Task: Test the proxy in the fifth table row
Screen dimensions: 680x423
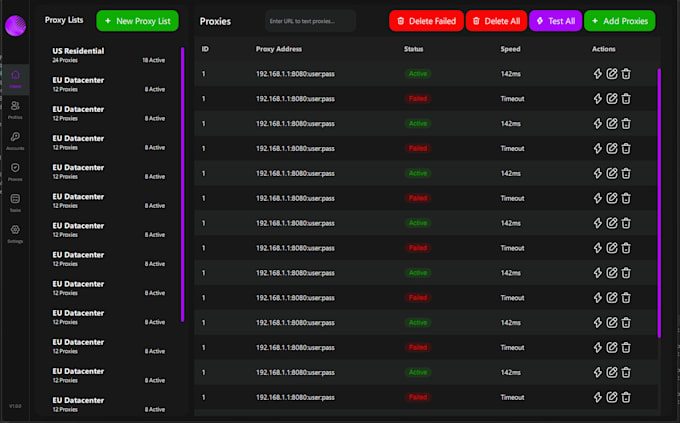Action: (x=598, y=174)
